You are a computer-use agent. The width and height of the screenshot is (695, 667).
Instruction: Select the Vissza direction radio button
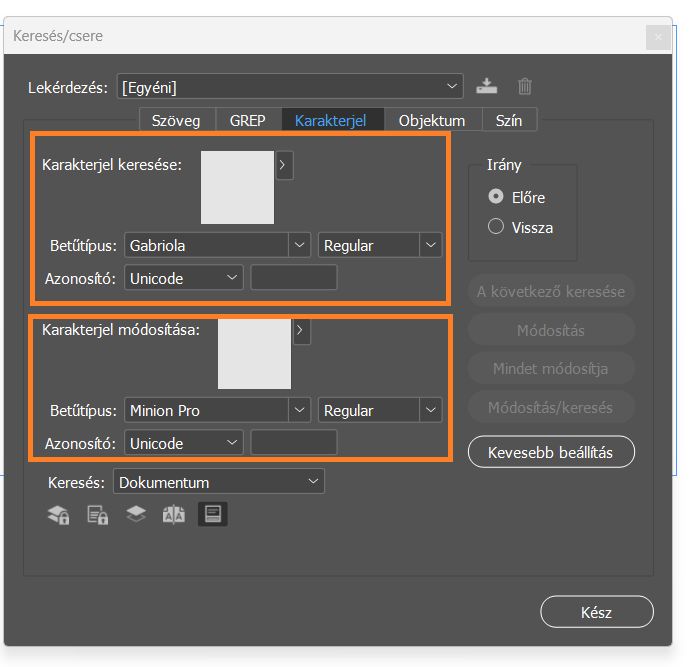(x=496, y=226)
